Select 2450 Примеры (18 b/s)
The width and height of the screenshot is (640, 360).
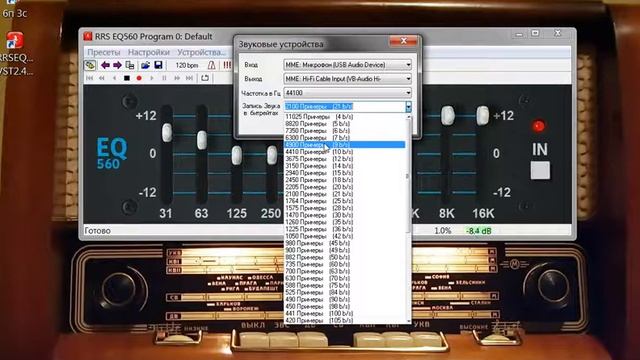pos(344,180)
